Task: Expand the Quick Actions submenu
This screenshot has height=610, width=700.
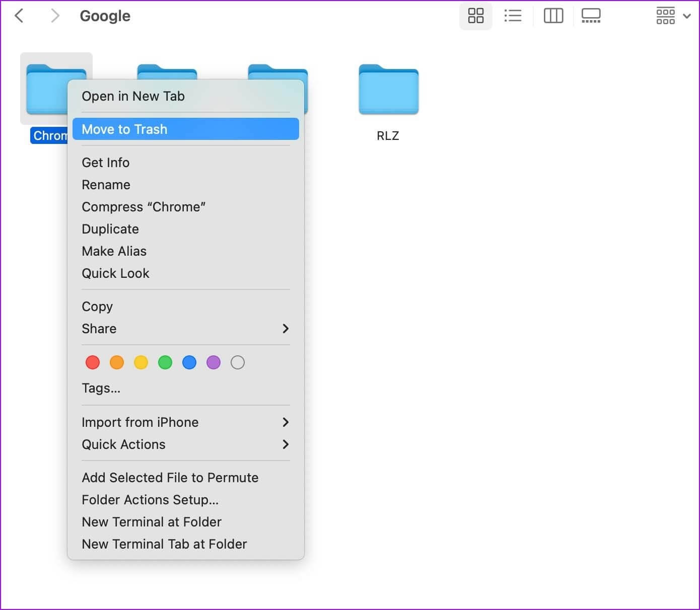Action: click(185, 444)
